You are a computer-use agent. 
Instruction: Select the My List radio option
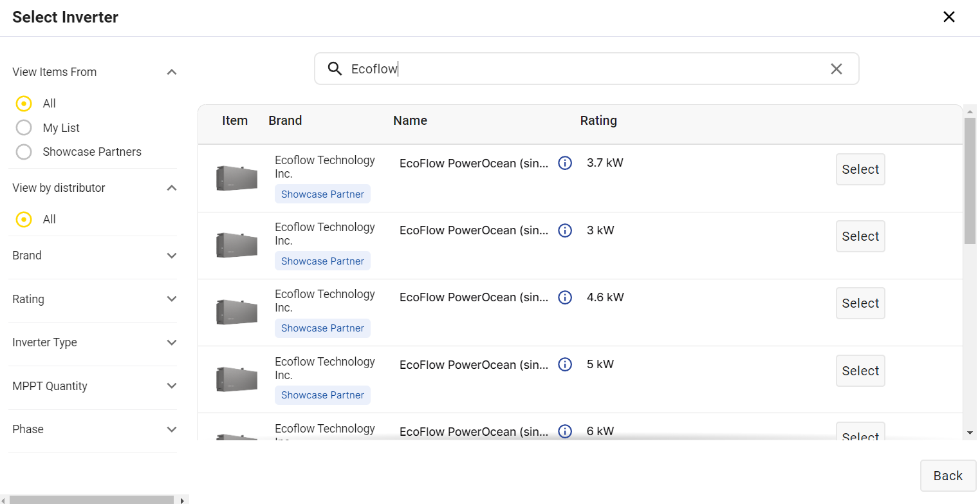click(24, 127)
